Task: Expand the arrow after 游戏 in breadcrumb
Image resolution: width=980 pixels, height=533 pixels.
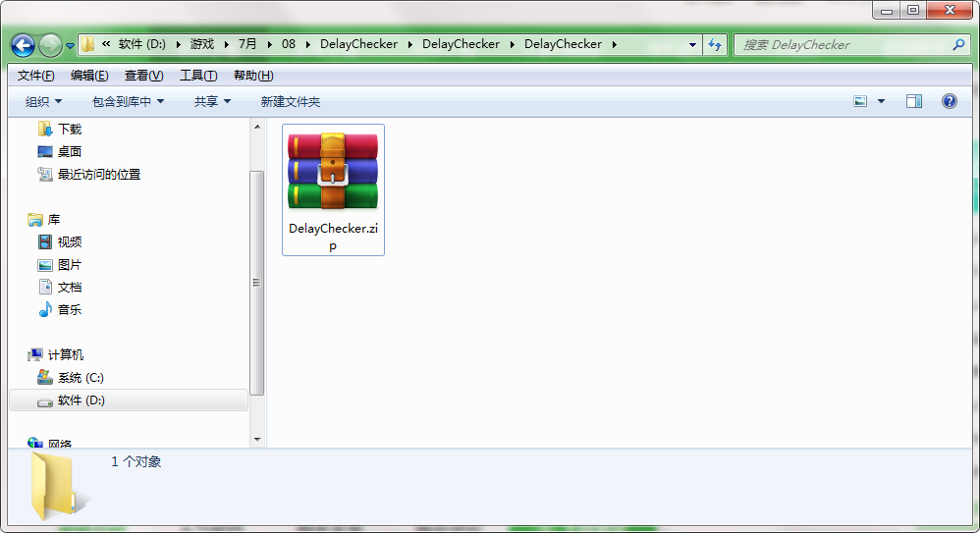Action: pyautogui.click(x=226, y=44)
